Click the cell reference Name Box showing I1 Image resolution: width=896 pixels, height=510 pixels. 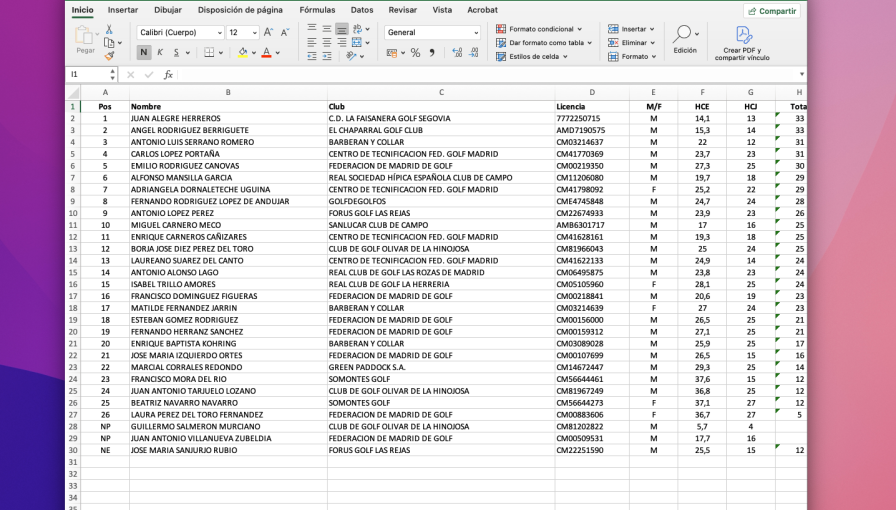coord(88,75)
